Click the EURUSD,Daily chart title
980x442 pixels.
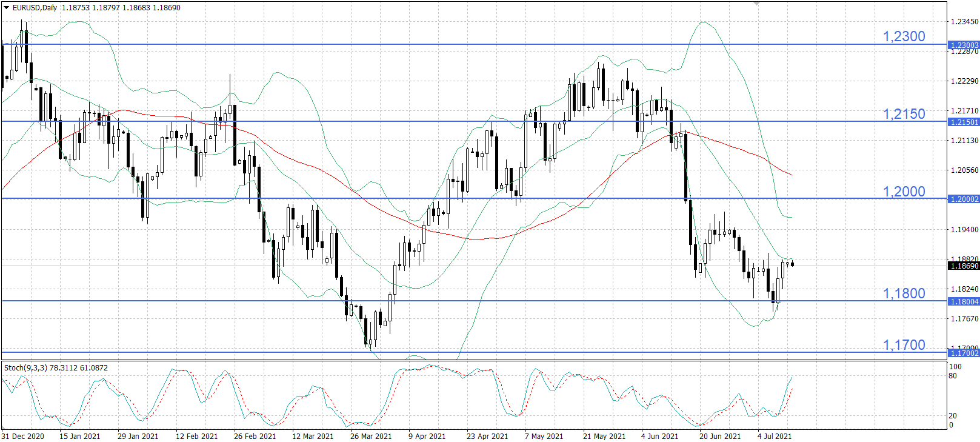coord(35,8)
